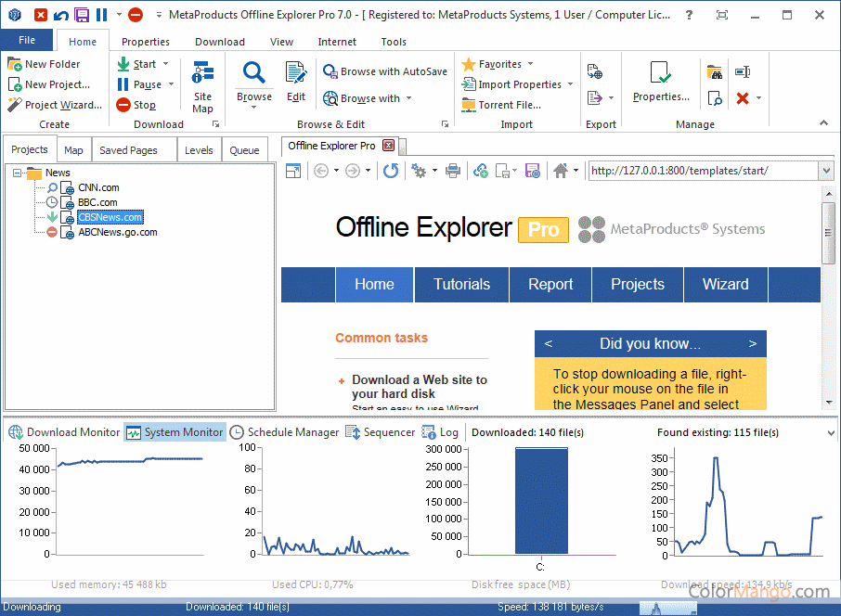
Task: Click the Refresh icon in browser toolbar
Action: (391, 171)
